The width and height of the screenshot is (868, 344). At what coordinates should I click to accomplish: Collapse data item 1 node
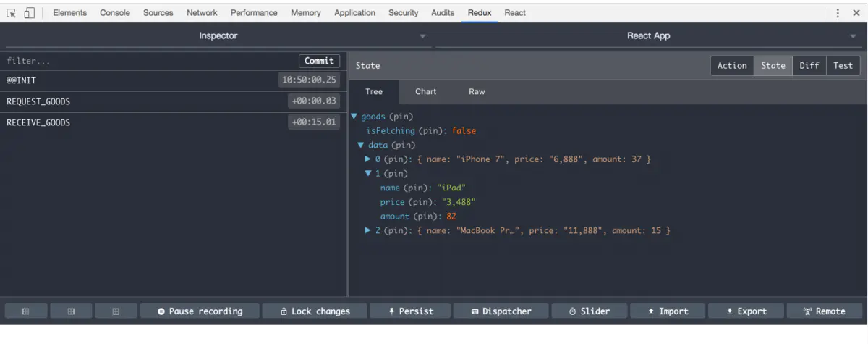pyautogui.click(x=368, y=174)
